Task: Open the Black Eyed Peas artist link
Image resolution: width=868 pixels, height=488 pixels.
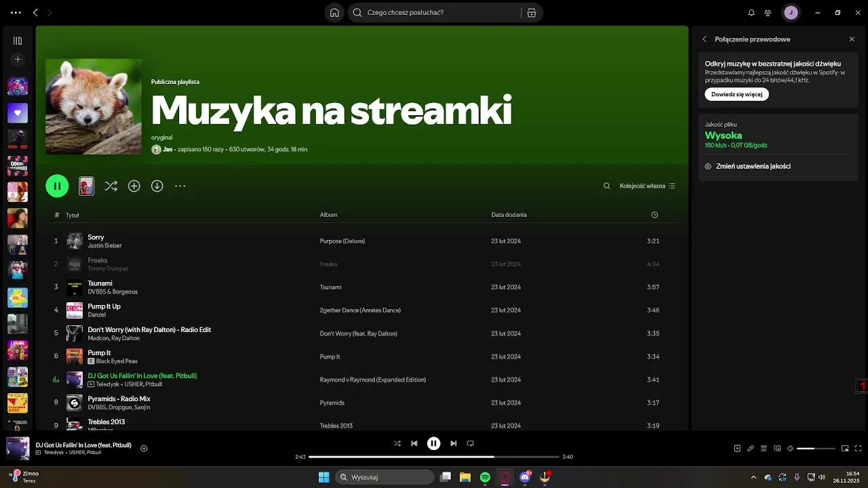Action: click(x=117, y=361)
